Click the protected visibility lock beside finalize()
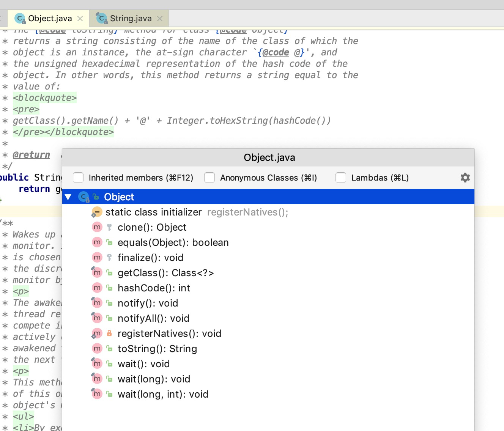 [x=110, y=257]
